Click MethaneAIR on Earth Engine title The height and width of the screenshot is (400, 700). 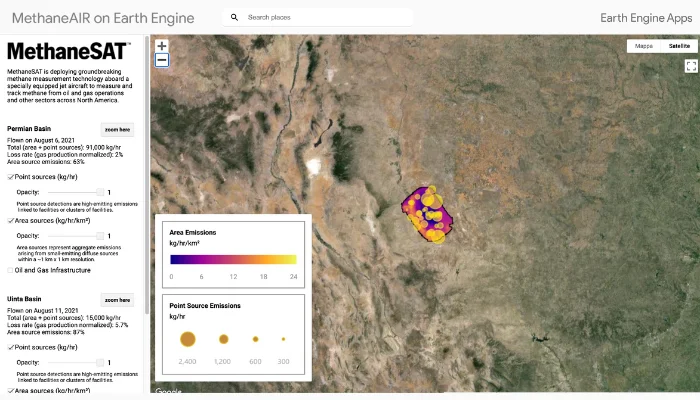103,18
